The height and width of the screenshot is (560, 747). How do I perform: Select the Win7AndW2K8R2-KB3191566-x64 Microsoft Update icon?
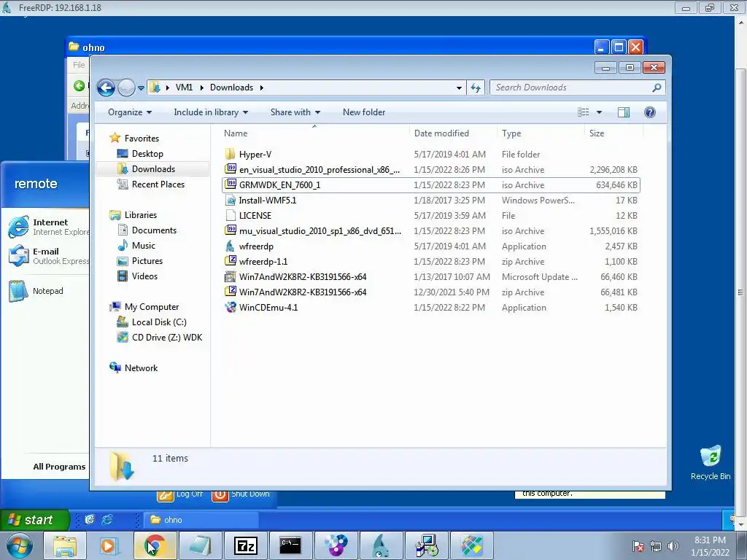(x=231, y=276)
